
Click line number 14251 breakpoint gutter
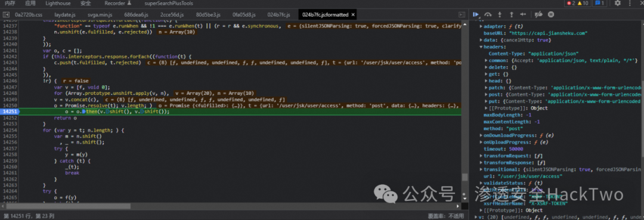coord(10,111)
